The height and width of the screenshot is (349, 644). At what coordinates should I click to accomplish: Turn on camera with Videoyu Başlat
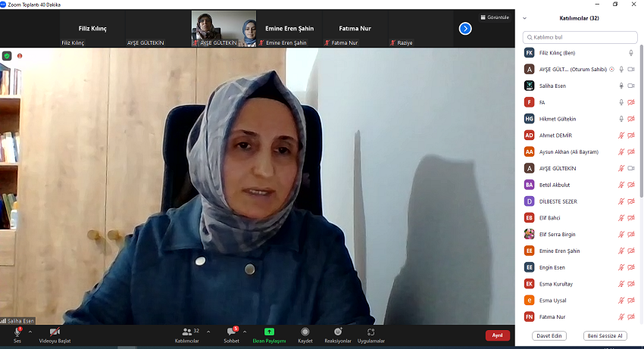point(55,333)
